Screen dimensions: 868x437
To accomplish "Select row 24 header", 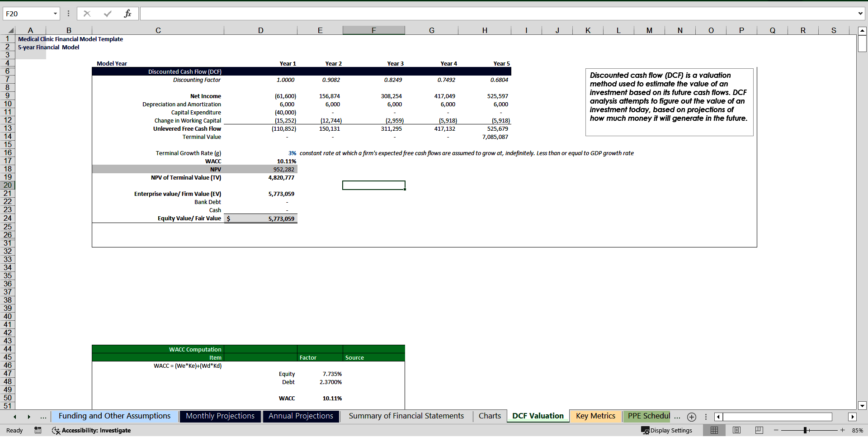I will pos(8,218).
